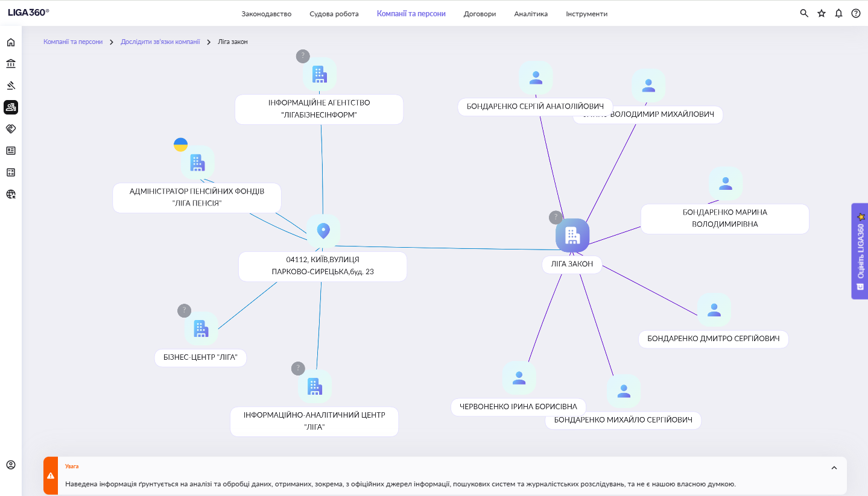Select person icon of БОНДАРЕНКО МИХАЙЛО СЕРГІЙОВИЧ
The image size is (868, 496).
tap(624, 391)
